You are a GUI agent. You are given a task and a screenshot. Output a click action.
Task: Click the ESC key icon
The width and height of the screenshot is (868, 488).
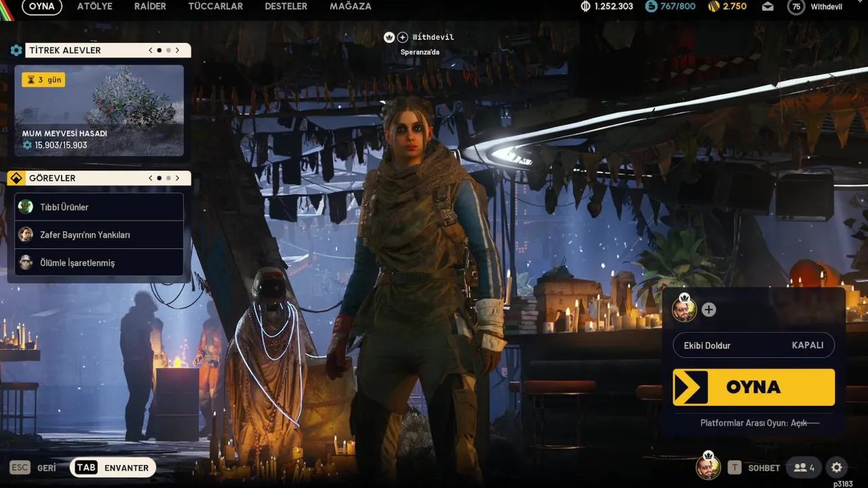click(x=20, y=468)
